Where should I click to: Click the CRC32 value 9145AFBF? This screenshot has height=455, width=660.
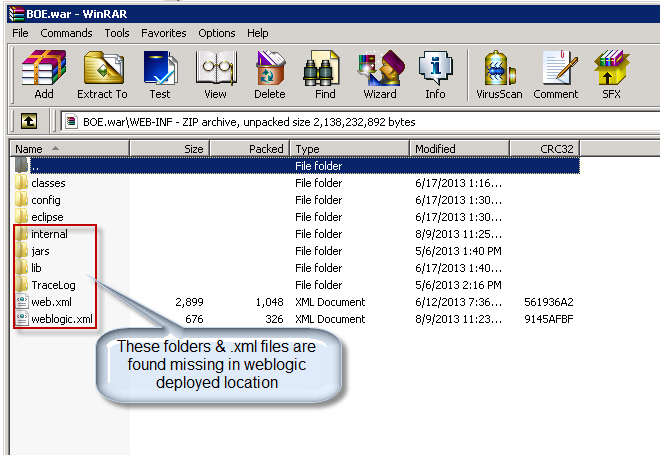click(549, 319)
